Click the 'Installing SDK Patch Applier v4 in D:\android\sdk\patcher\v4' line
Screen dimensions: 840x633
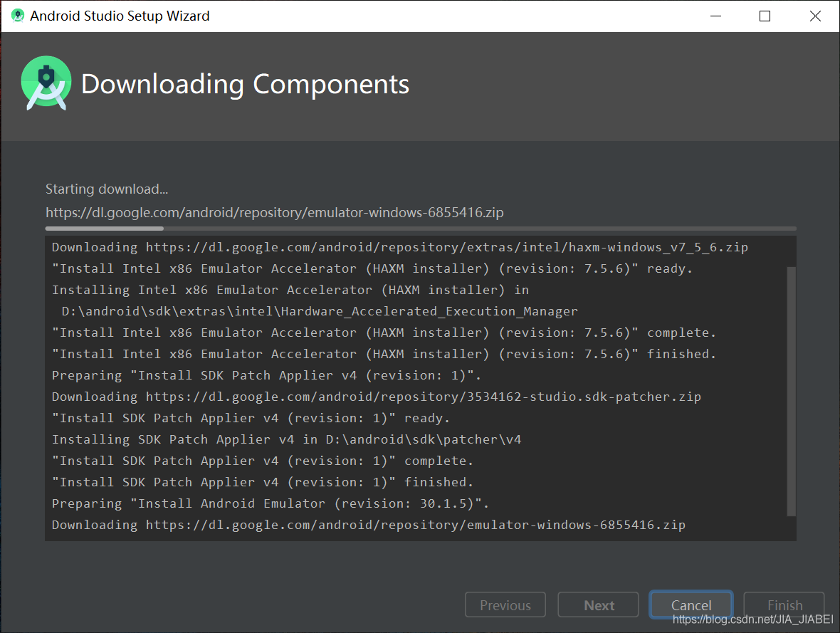pyautogui.click(x=287, y=439)
